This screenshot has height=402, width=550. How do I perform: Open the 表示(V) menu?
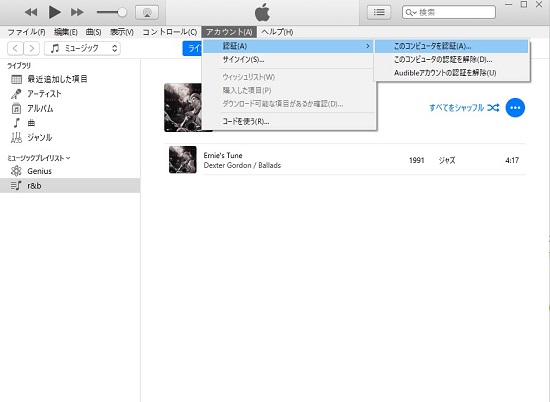click(x=121, y=32)
